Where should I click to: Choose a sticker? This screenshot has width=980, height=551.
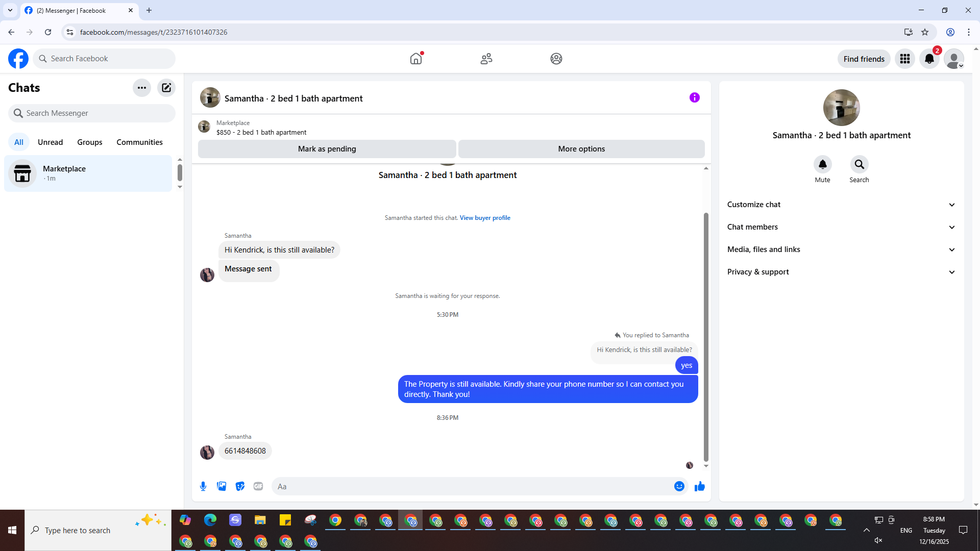pos(240,486)
